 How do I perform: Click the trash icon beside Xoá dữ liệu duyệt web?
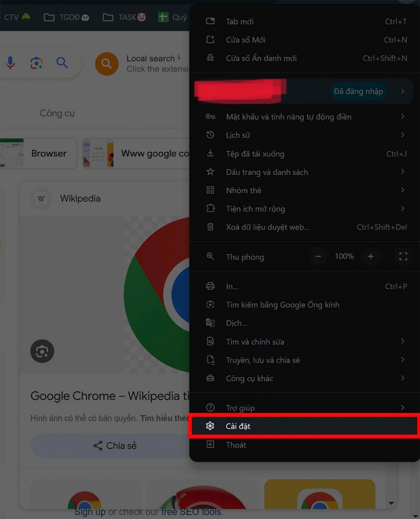click(x=210, y=227)
